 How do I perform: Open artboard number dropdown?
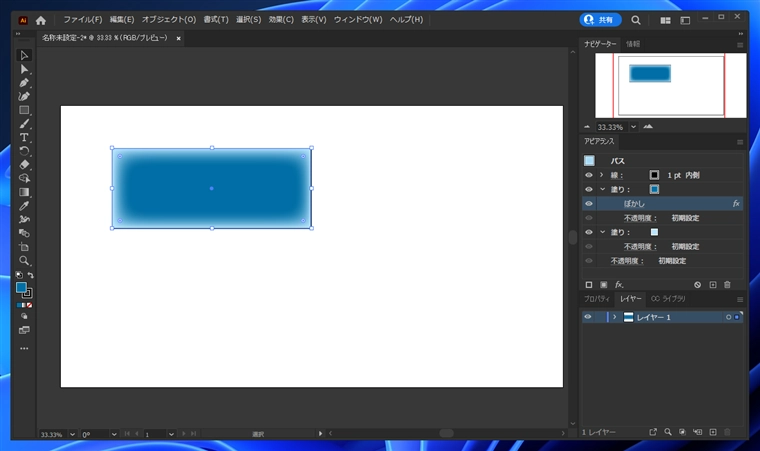click(x=171, y=434)
